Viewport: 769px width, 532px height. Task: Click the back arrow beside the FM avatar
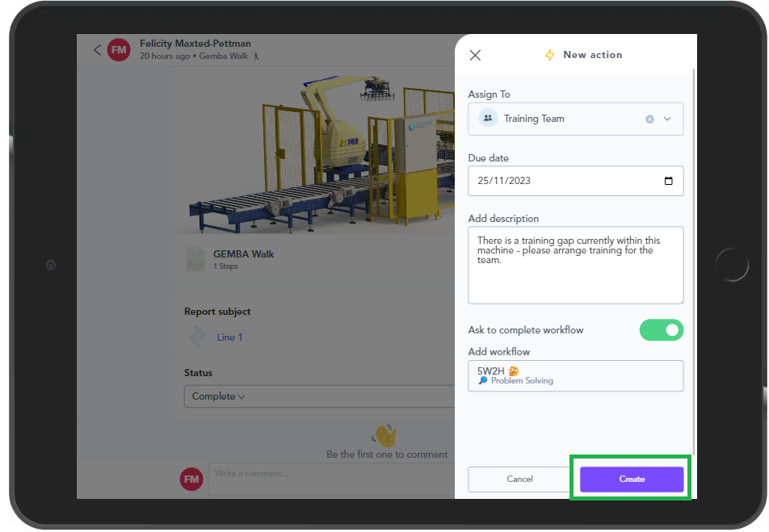(x=98, y=50)
